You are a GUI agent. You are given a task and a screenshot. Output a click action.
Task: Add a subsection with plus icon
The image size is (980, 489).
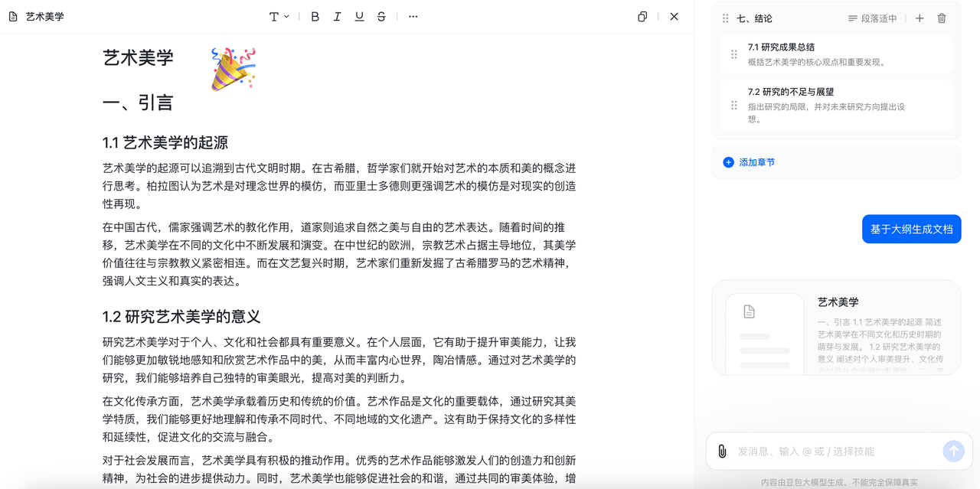920,18
